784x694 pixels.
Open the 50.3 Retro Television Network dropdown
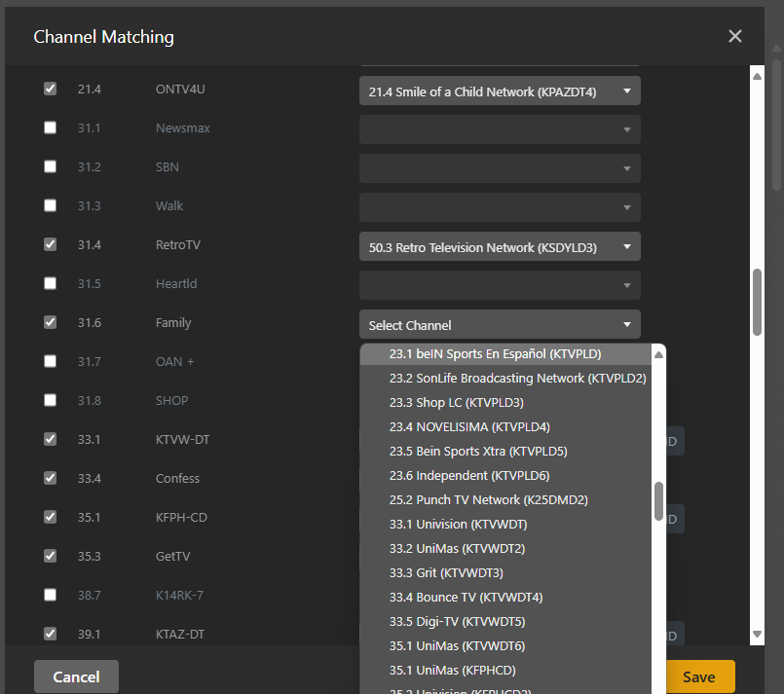click(x=500, y=247)
